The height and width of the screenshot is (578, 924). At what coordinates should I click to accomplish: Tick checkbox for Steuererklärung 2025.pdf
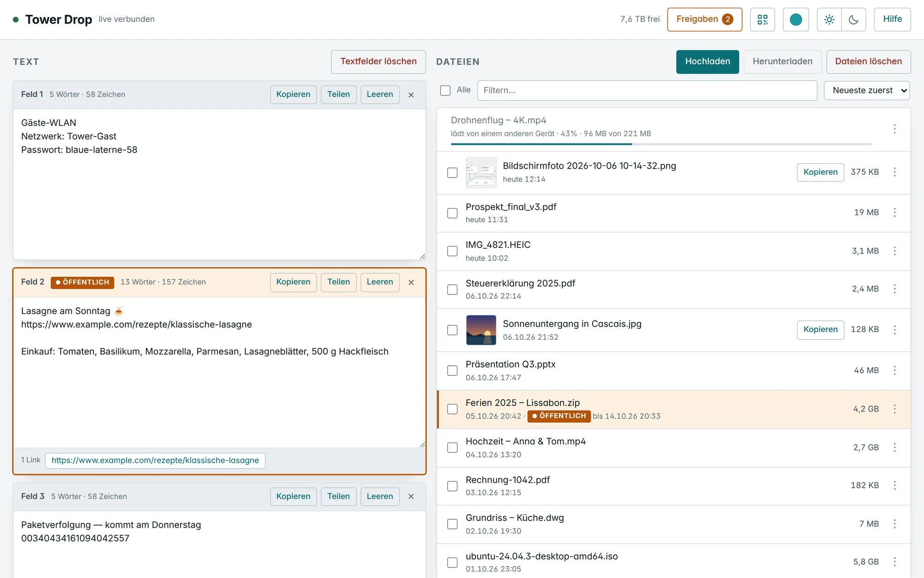(x=452, y=289)
